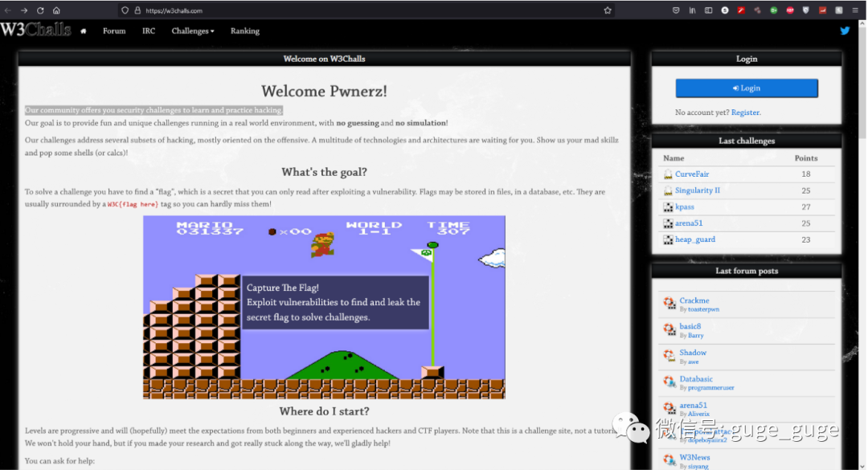Viewport: 868px width, 470px height.
Task: Click the URL address bar field
Action: tap(366, 10)
